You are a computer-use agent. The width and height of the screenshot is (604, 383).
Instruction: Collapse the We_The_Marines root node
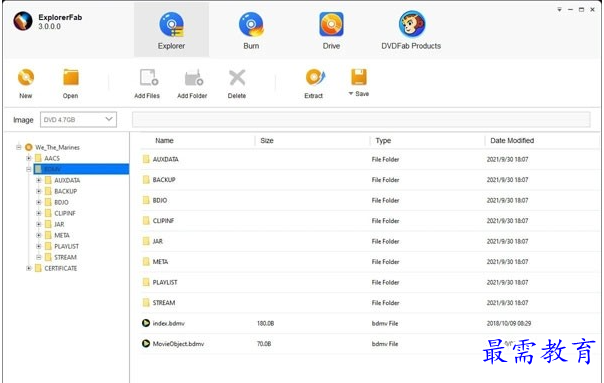18,147
